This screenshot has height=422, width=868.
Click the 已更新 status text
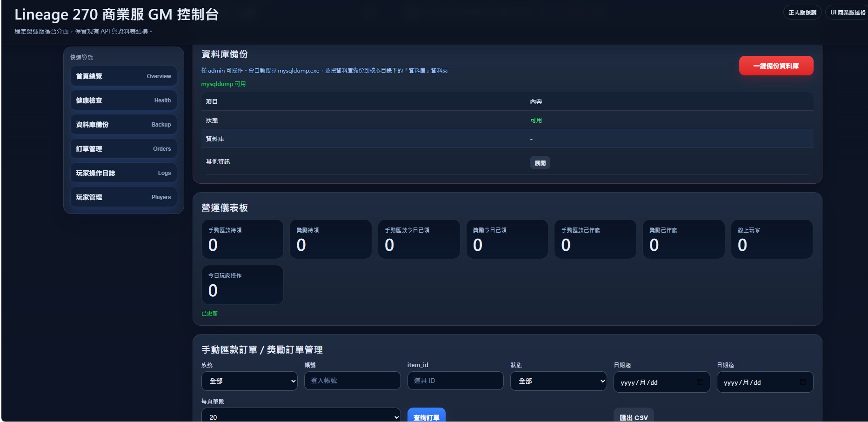point(209,314)
